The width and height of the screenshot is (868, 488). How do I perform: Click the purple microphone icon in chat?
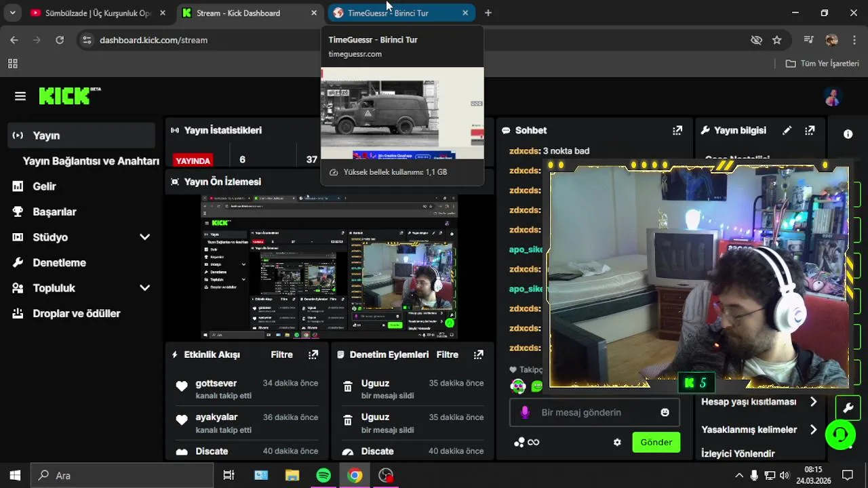point(524,412)
